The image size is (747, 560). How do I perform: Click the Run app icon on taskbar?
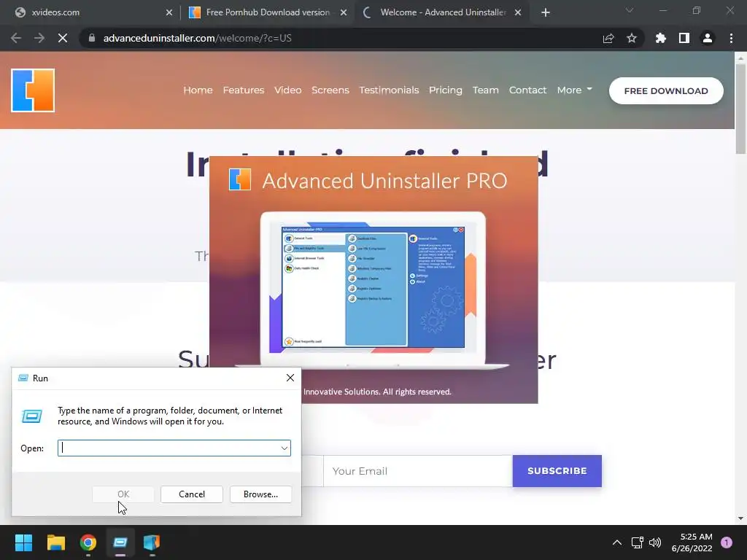120,542
